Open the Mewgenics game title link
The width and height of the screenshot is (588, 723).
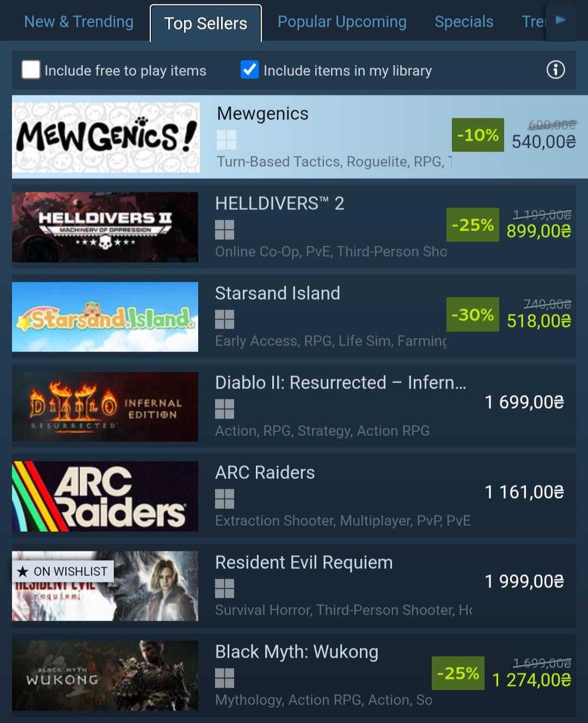[x=263, y=113]
